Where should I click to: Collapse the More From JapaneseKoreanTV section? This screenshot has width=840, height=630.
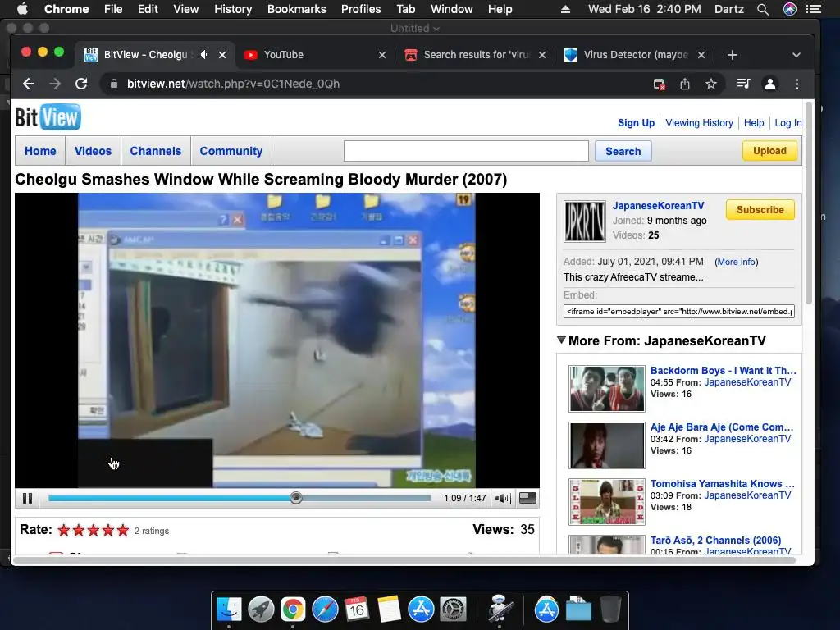(561, 340)
